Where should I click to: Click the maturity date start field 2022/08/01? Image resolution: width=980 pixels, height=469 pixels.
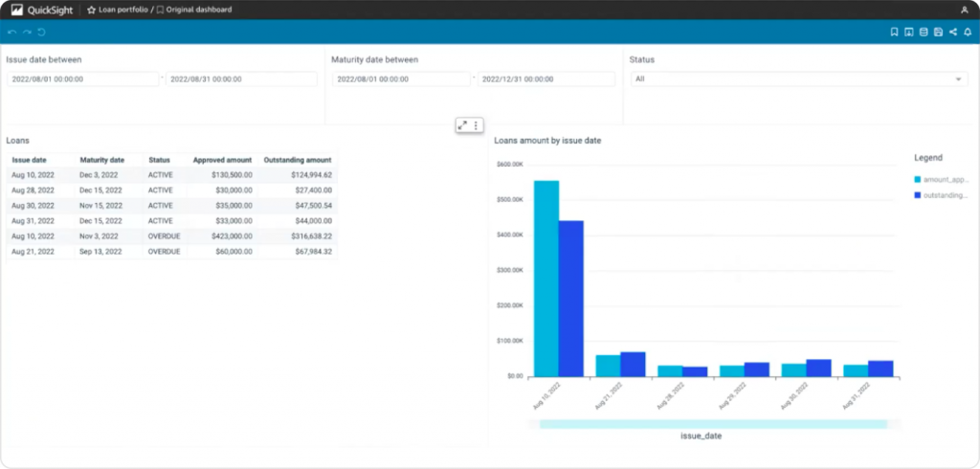(401, 79)
